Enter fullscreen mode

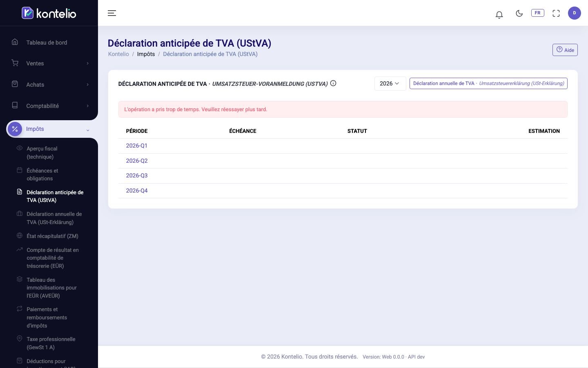(556, 13)
